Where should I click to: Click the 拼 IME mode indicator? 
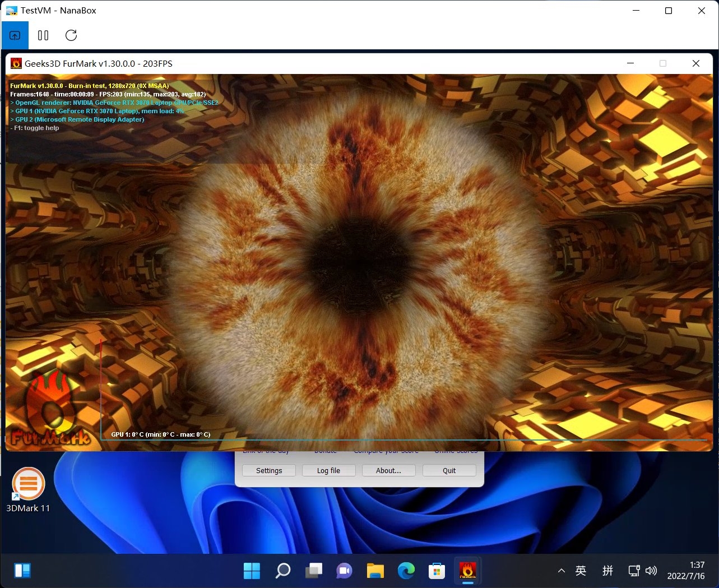pyautogui.click(x=607, y=571)
